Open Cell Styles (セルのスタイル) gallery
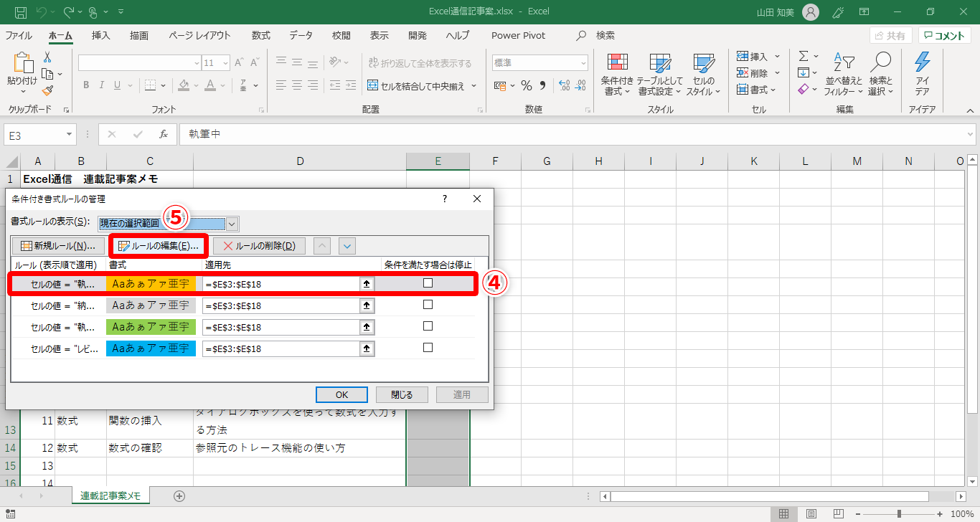This screenshot has width=980, height=522. tap(703, 75)
